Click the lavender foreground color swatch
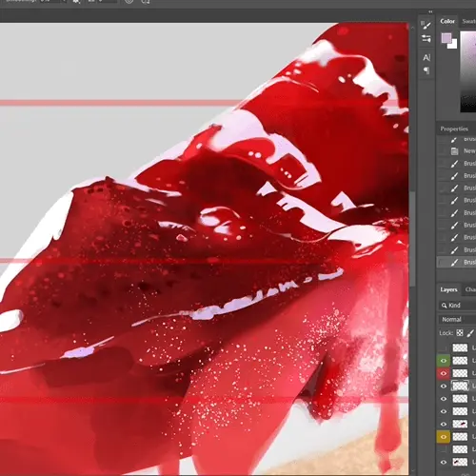This screenshot has width=476, height=476. point(446,38)
